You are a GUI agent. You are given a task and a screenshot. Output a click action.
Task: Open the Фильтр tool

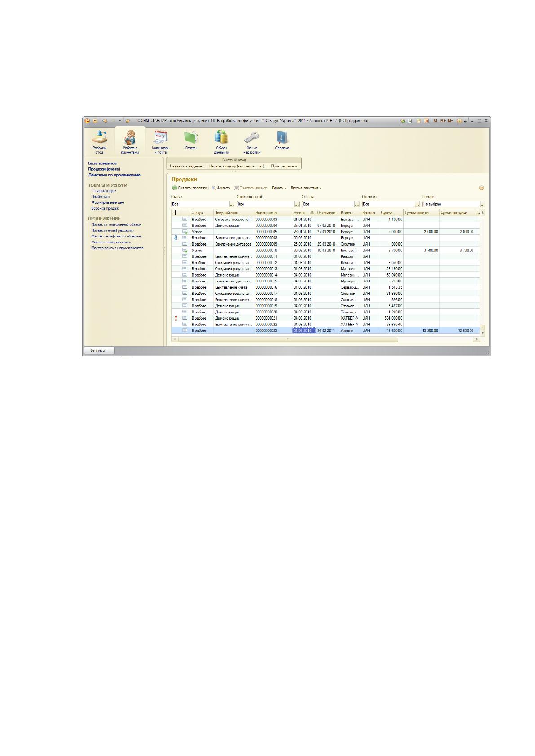point(221,188)
